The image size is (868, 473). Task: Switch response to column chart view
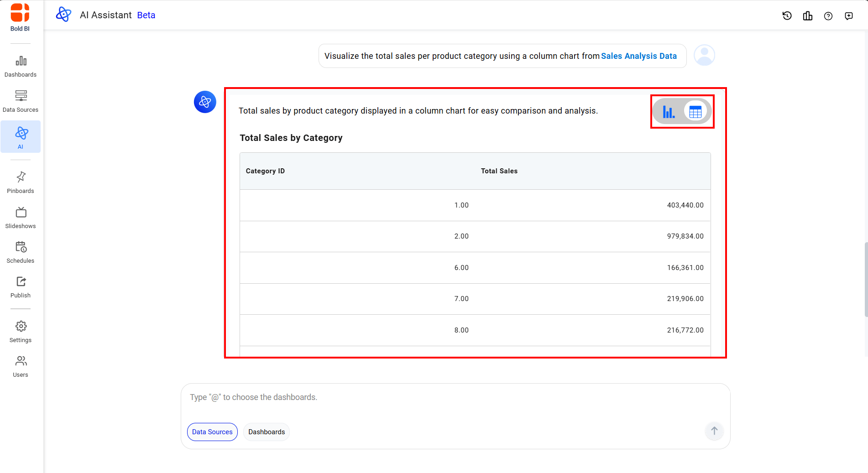click(669, 112)
